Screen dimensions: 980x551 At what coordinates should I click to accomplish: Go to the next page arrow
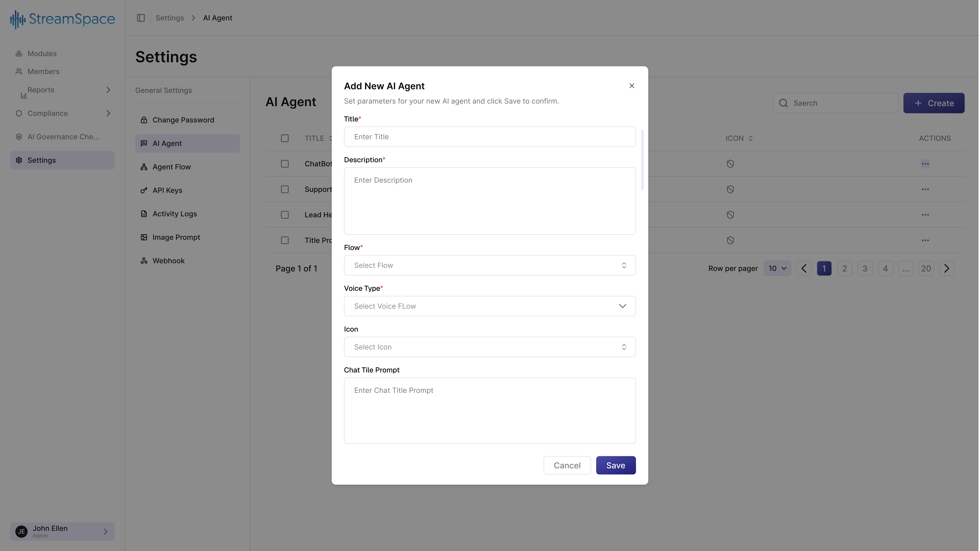coord(946,269)
